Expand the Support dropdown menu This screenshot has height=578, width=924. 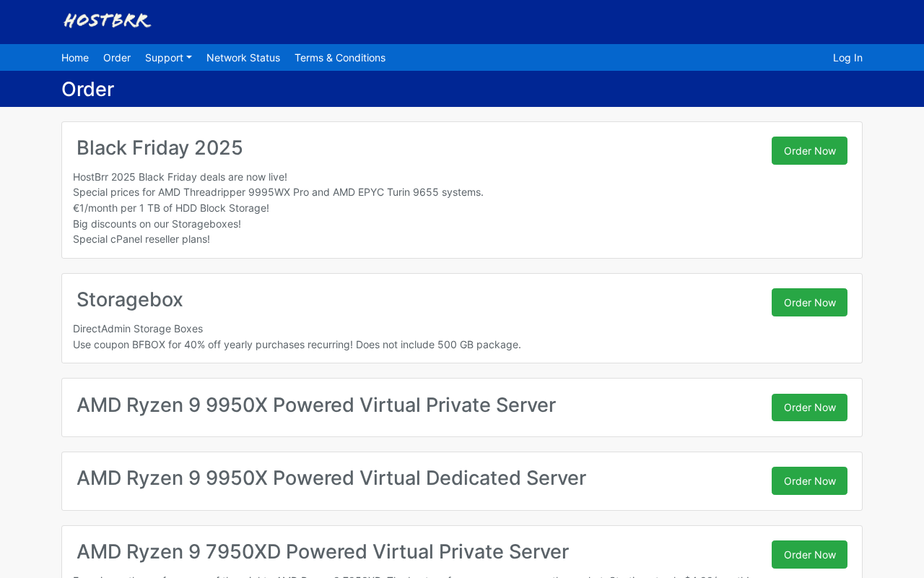coord(168,58)
